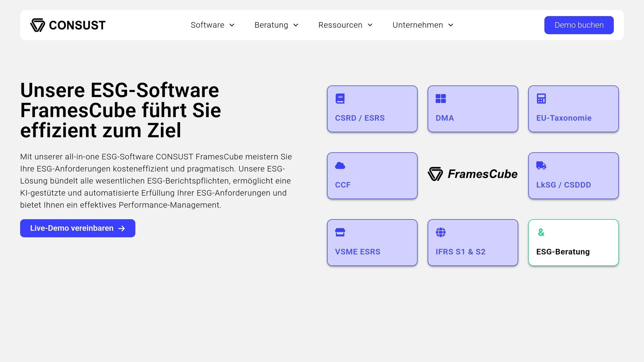Click the storefront icon on VSME ESRS card
Screen dimensions: 644x362
[x=340, y=232]
